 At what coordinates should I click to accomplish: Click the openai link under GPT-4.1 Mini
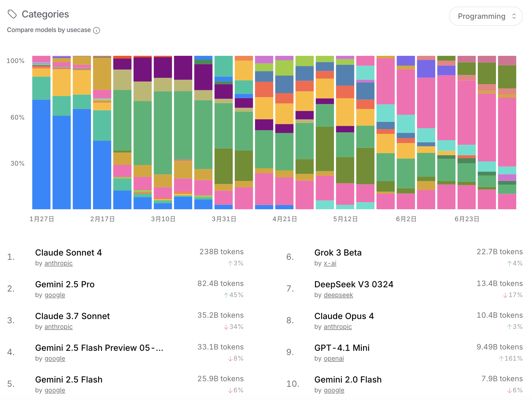(x=334, y=358)
